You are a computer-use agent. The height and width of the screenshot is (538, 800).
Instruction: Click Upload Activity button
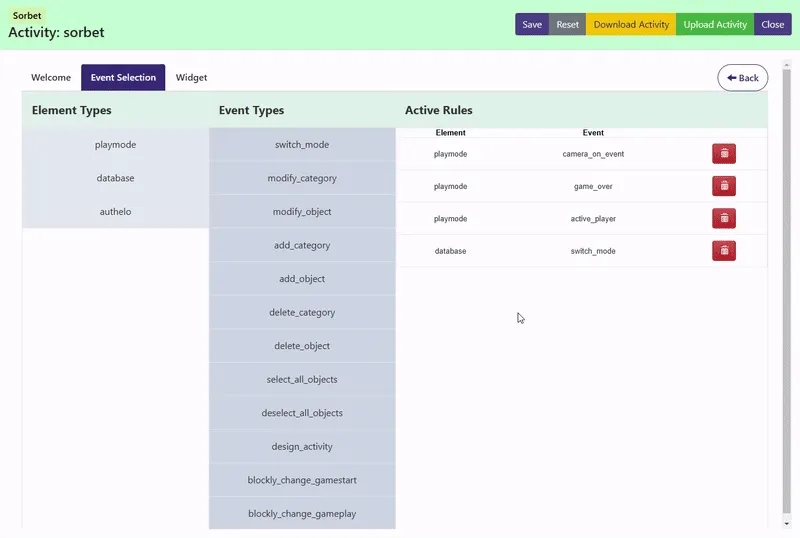pyautogui.click(x=715, y=25)
